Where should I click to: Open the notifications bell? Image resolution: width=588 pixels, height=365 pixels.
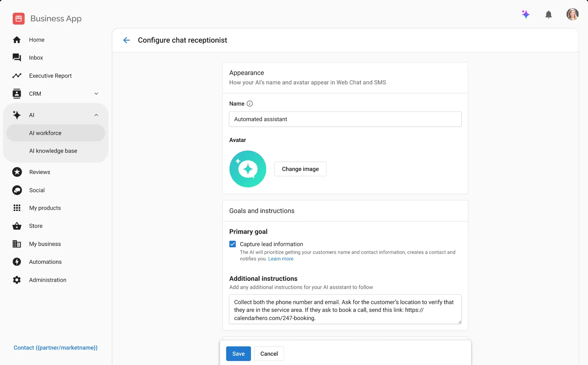(x=548, y=15)
